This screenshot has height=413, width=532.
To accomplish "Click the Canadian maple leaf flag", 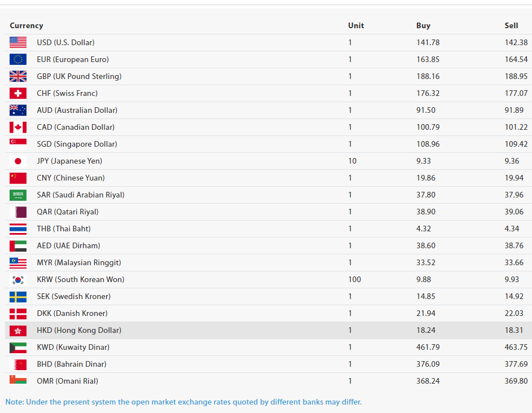I will point(18,127).
